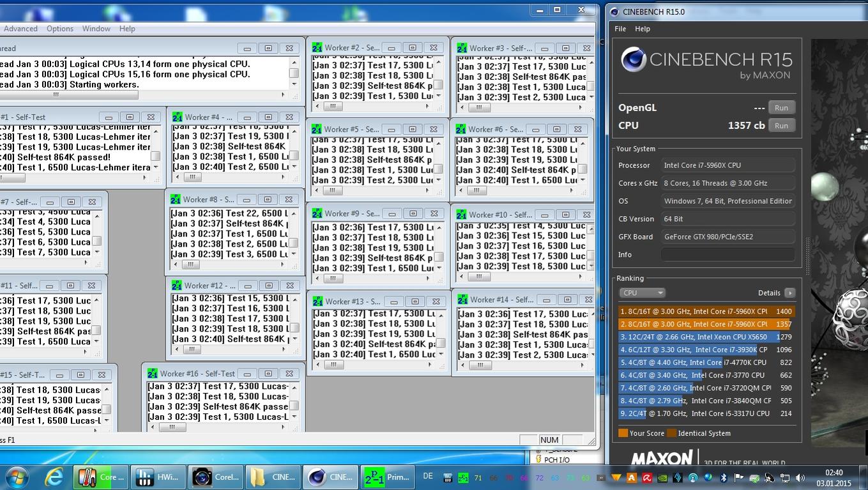This screenshot has height=490, width=868.
Task: Click the Safely Remove Hardware tray icon
Action: (754, 478)
